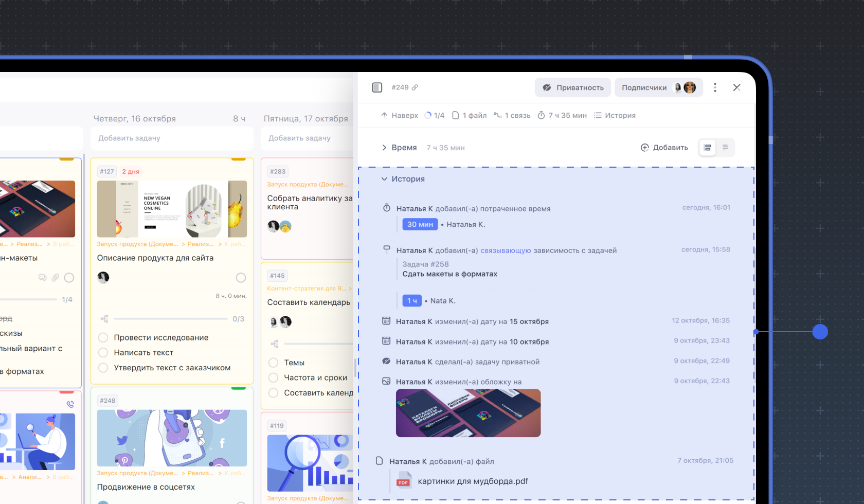864x504 pixels.
Task: Click the phone icon on the card
Action: tap(70, 404)
